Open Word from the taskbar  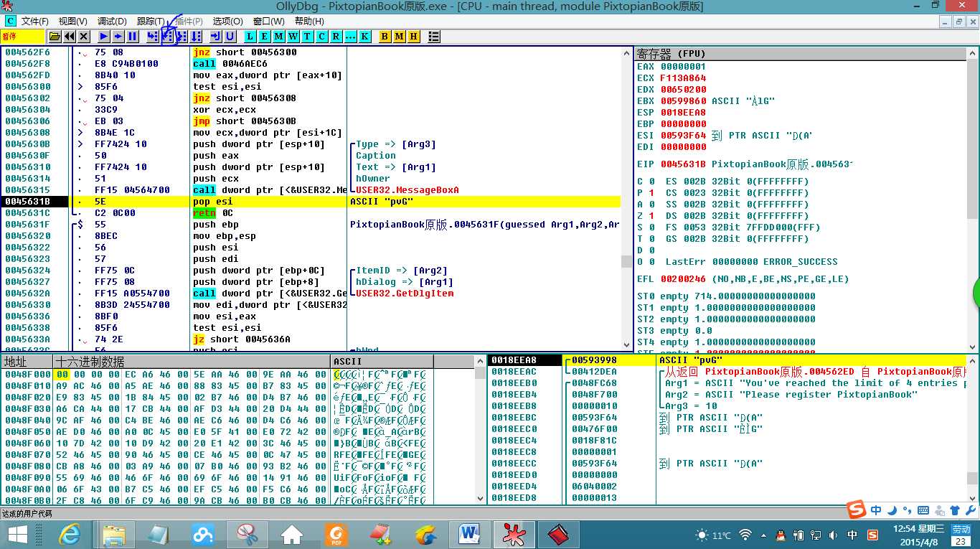pyautogui.click(x=469, y=535)
